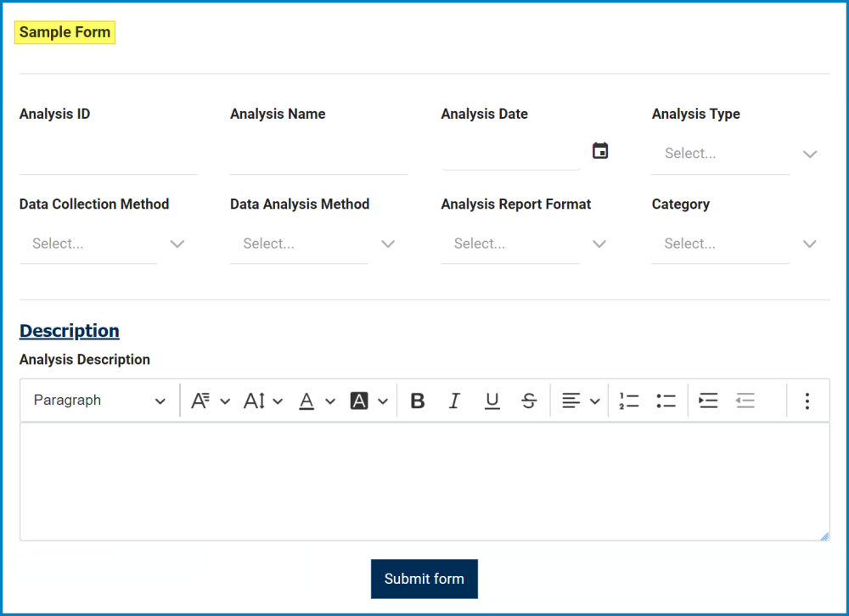Screen dimensions: 849x616
Task: Open the Data Analysis Method select list
Action: 312,244
